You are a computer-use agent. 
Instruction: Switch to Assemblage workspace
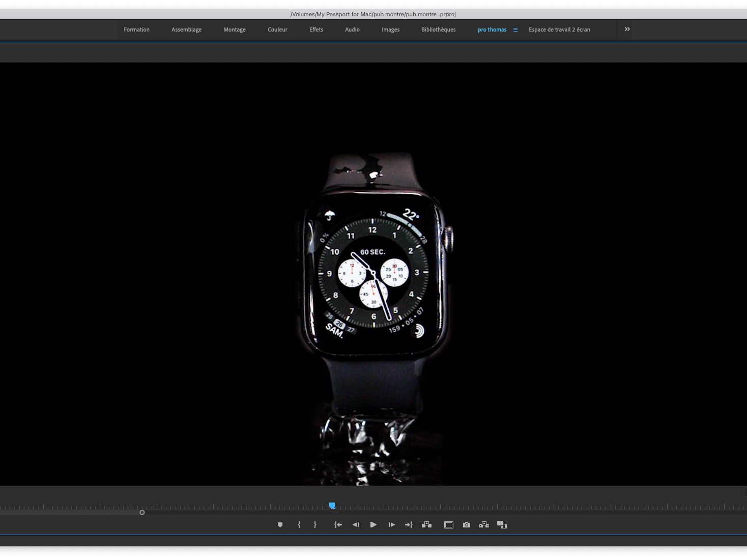pos(186,30)
